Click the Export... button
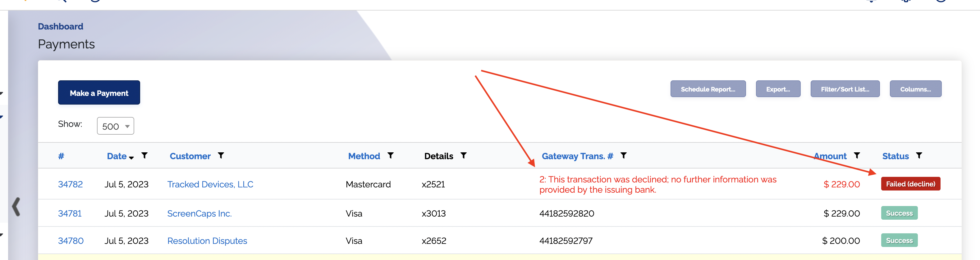The width and height of the screenshot is (980, 260). [x=778, y=89]
